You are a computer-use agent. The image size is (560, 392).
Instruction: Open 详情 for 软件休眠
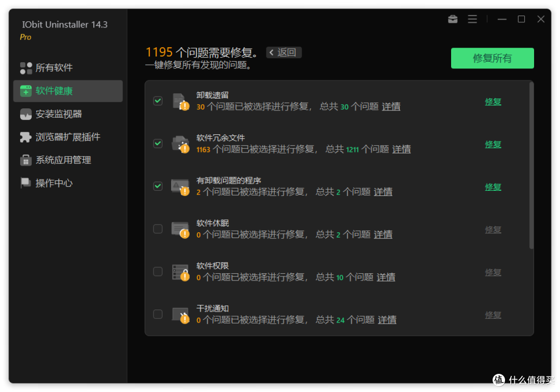[x=383, y=234]
